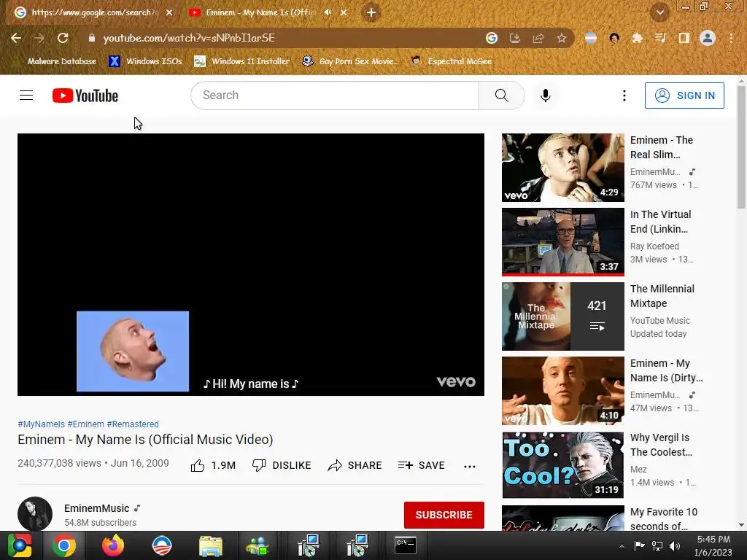Open media control icon in toolbar
This screenshot has width=747, height=560.
coord(660,38)
